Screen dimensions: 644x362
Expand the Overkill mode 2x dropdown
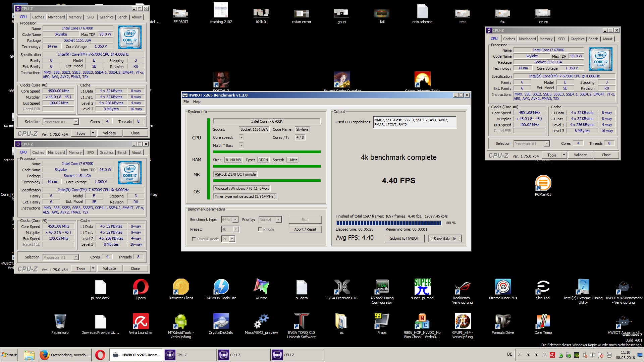[x=232, y=239]
